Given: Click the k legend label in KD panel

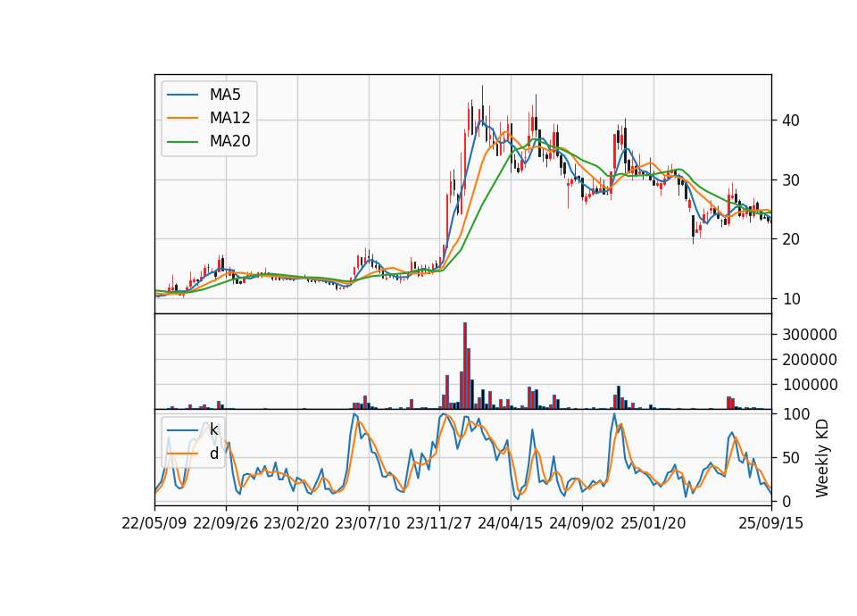Looking at the screenshot, I should click(213, 429).
